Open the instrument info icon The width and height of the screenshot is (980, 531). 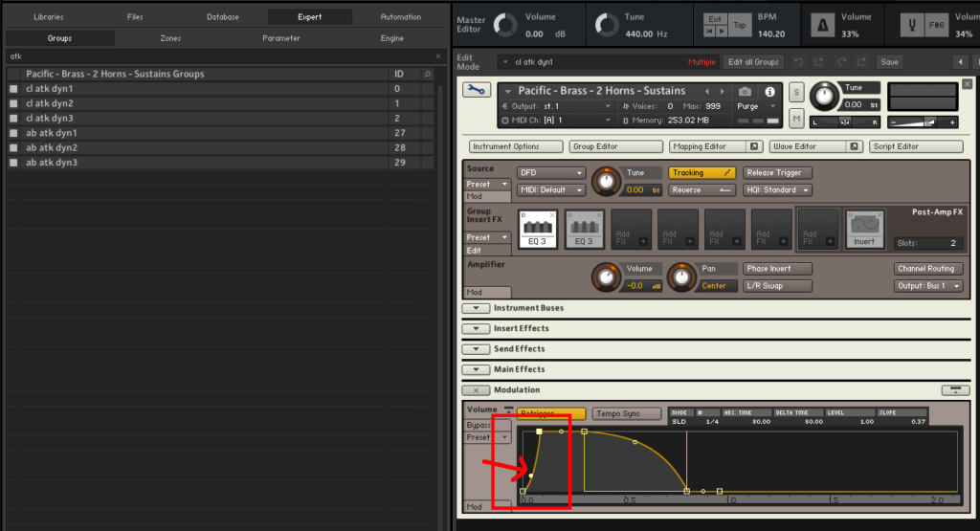click(x=770, y=91)
